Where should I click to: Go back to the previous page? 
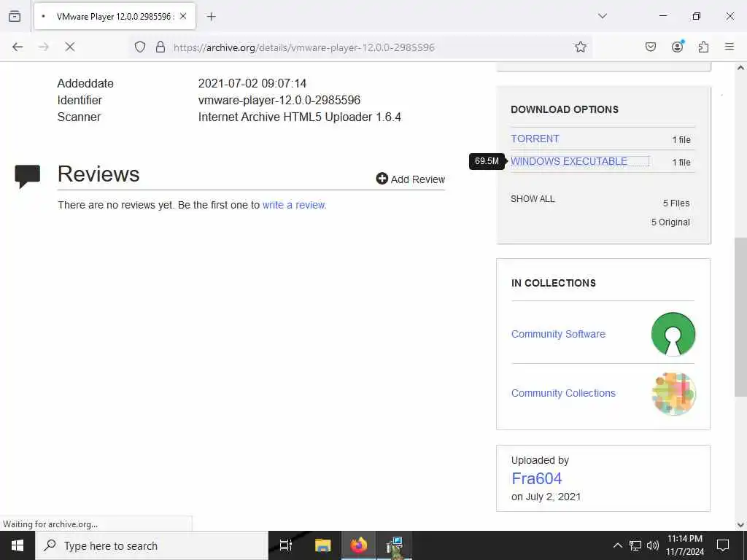pos(18,47)
